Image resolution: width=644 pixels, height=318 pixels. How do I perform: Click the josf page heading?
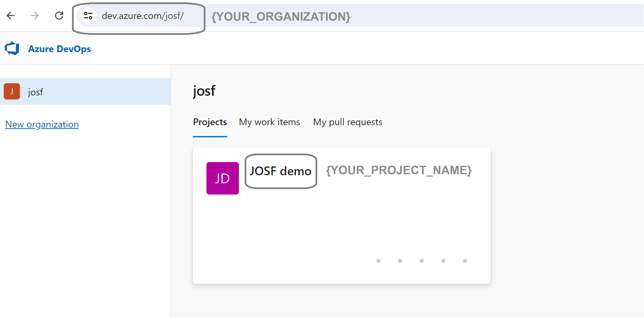pyautogui.click(x=204, y=91)
